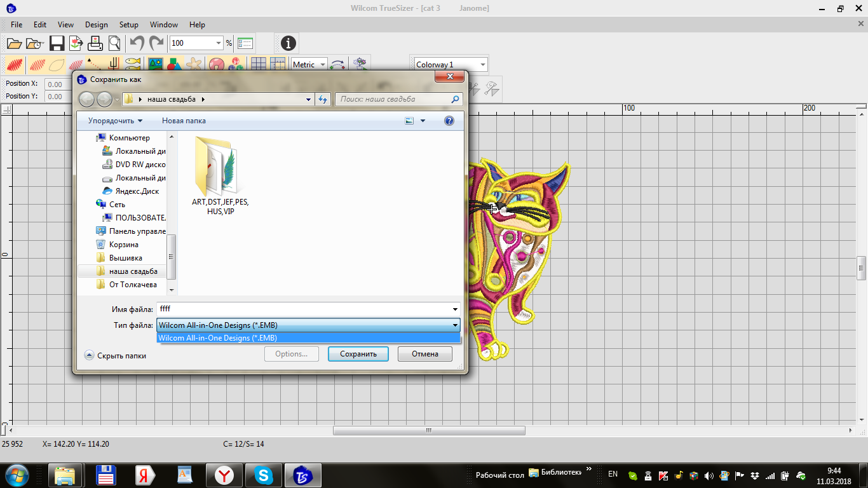Viewport: 868px width, 488px height.
Task: Click the printer icon in toolbar
Action: [95, 43]
